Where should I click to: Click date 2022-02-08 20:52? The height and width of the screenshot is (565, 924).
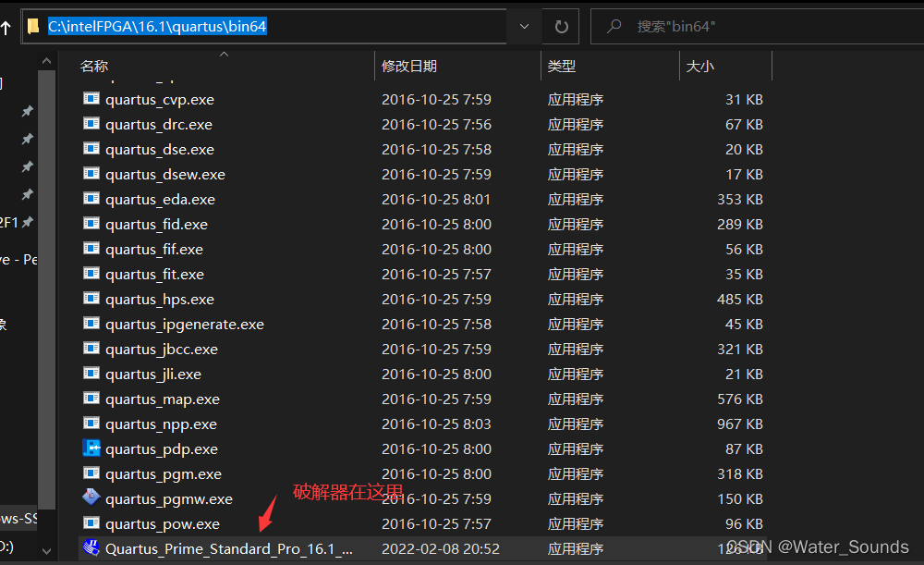pos(441,549)
